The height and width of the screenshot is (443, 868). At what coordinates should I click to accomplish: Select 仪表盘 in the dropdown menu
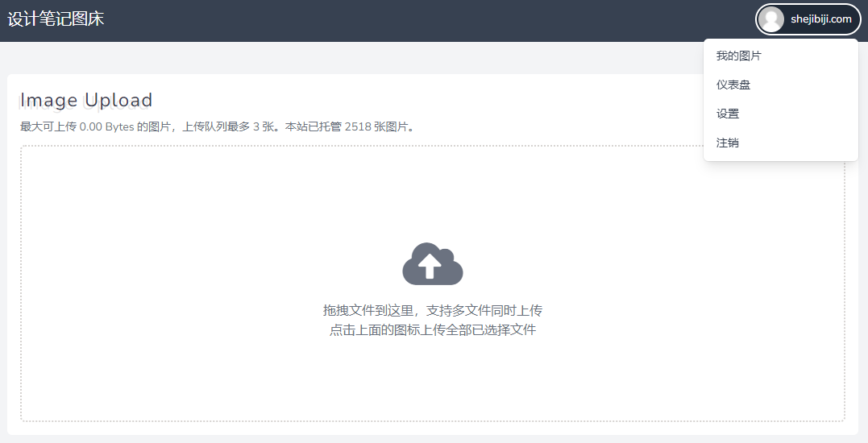point(733,85)
